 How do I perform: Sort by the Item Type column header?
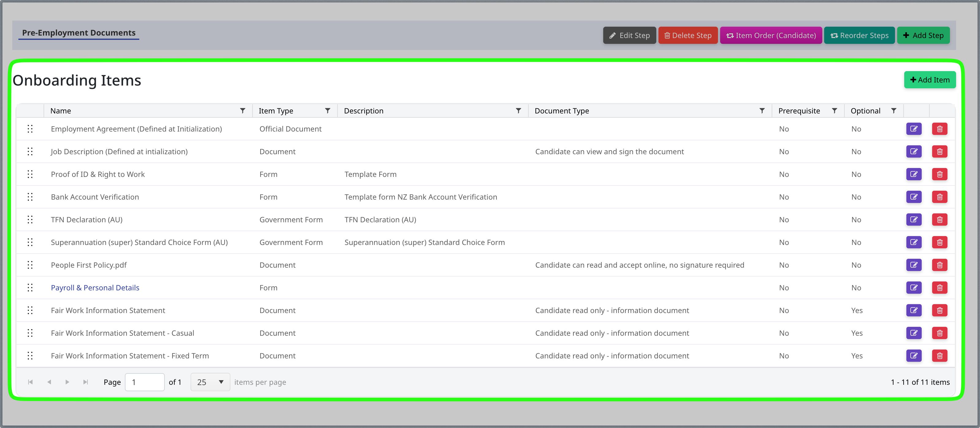276,111
